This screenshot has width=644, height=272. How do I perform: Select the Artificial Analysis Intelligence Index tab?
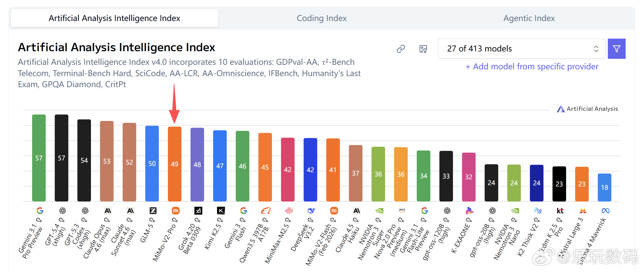[x=114, y=18]
